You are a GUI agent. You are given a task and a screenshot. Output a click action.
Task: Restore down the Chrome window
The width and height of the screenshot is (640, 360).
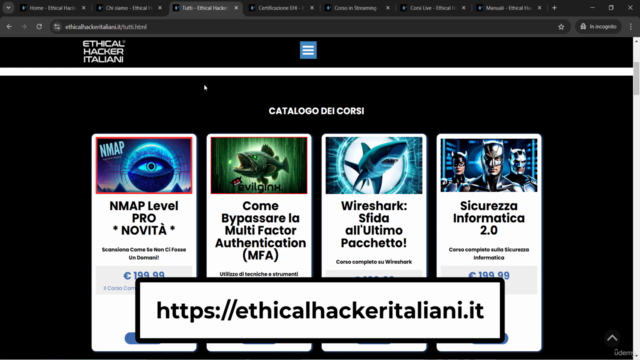(611, 8)
